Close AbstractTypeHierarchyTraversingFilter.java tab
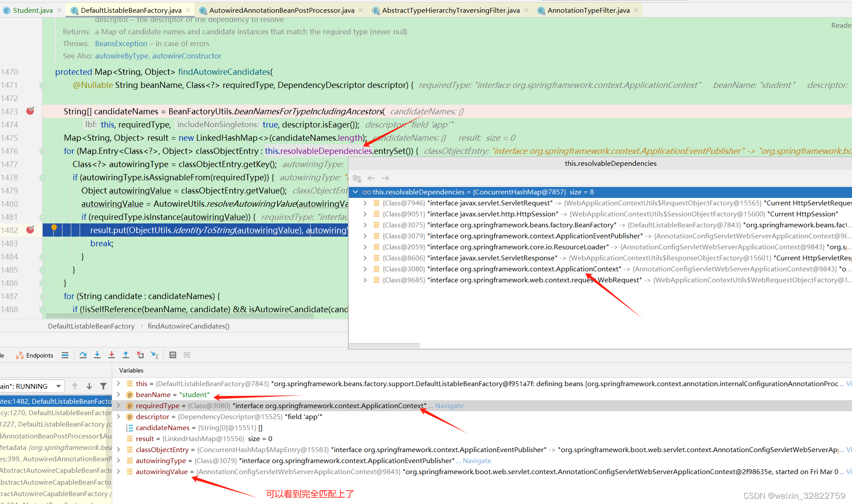The image size is (852, 504). point(526,10)
